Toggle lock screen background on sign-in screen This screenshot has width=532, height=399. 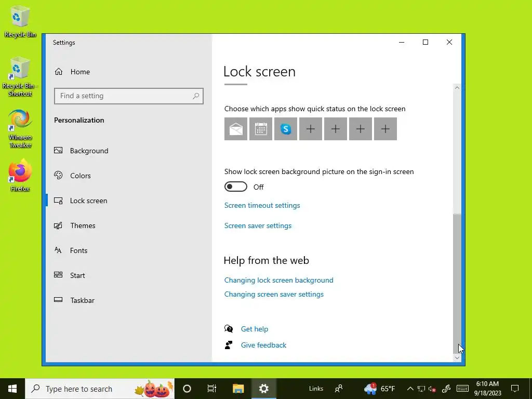(x=236, y=187)
